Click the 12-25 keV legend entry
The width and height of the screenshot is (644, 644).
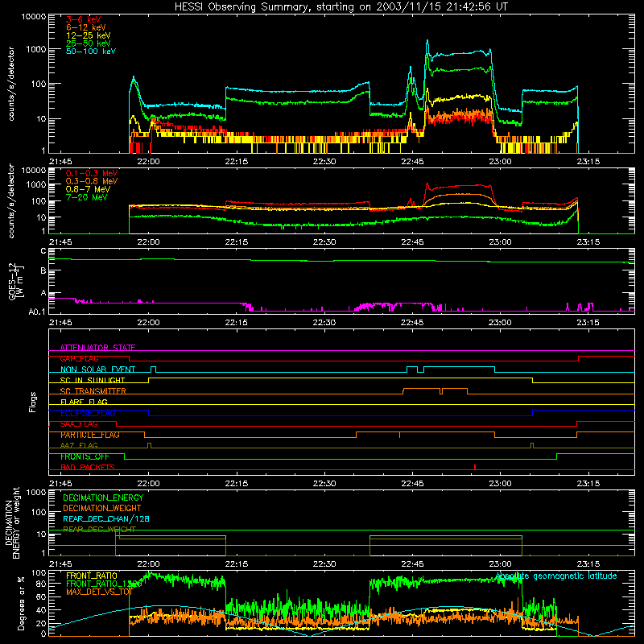tap(89, 35)
